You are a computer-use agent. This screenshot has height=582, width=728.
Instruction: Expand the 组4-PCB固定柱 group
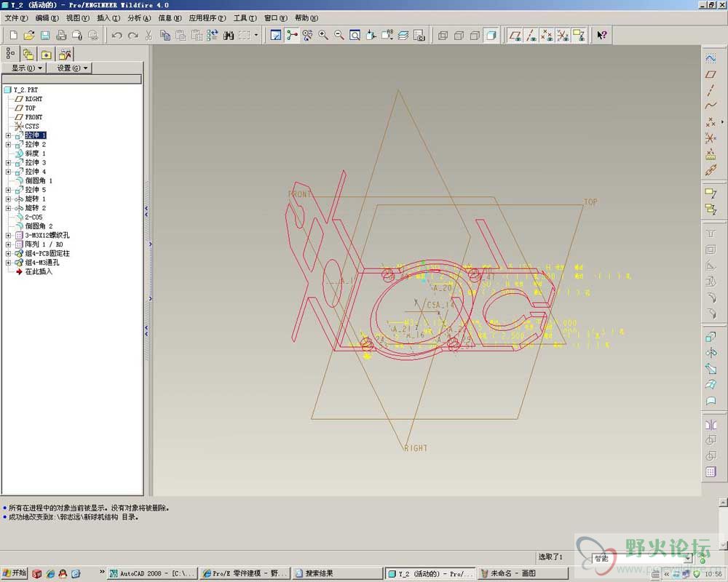[x=8, y=253]
